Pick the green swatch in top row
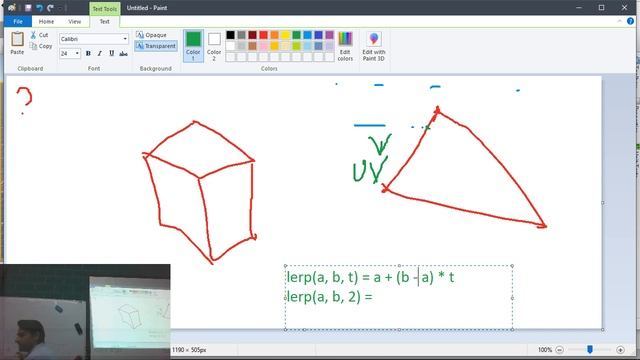Image resolution: width=640 pixels, height=360 pixels. click(297, 35)
